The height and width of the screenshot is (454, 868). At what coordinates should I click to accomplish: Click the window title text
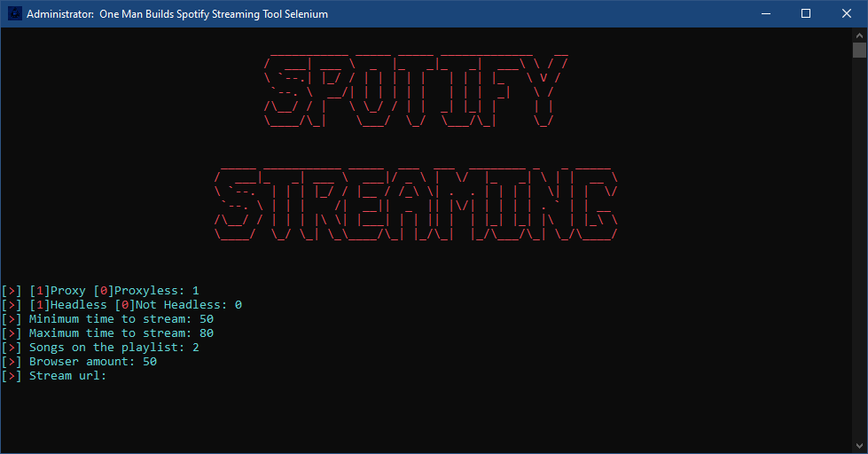177,14
